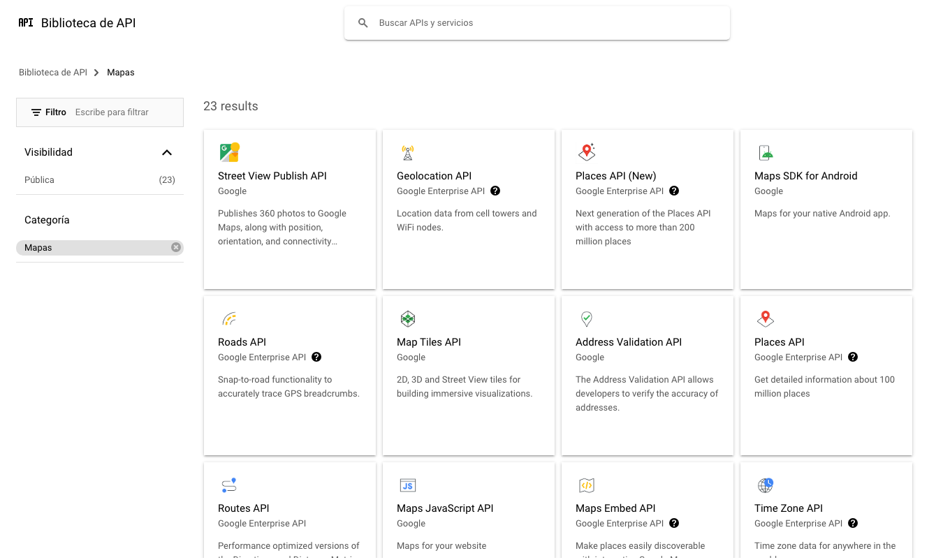Open the Maps Embed API icon
This screenshot has width=950, height=560.
pyautogui.click(x=587, y=485)
